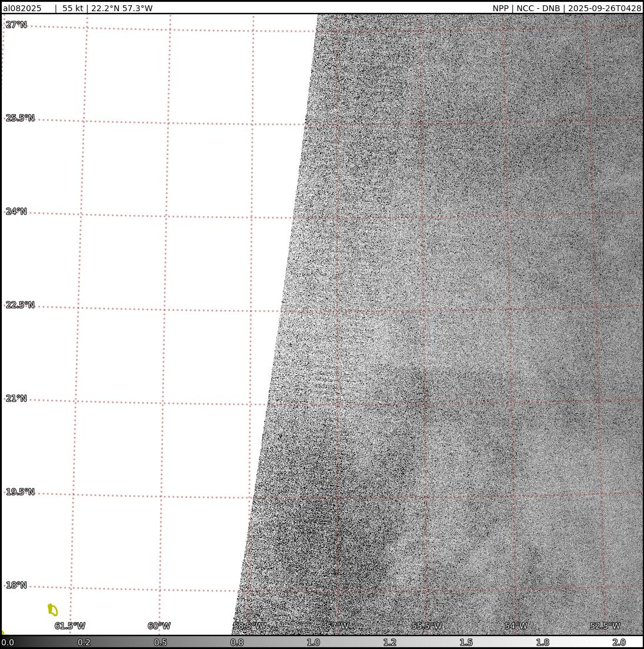The width and height of the screenshot is (644, 649).
Task: Select the 57°W longitude label
Action: tap(338, 626)
